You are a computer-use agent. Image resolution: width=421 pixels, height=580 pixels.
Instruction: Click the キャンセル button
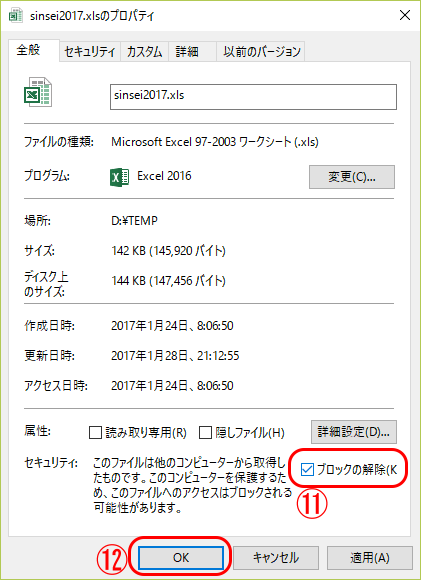(x=276, y=558)
